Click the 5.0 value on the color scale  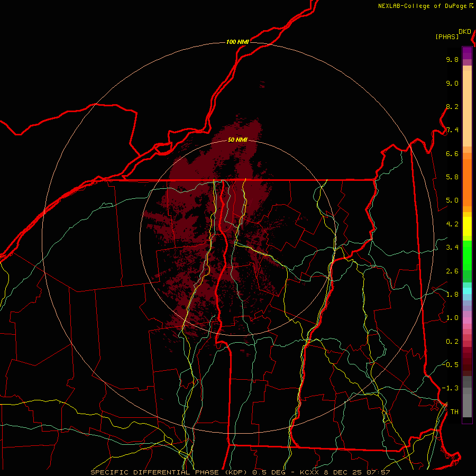(x=452, y=200)
